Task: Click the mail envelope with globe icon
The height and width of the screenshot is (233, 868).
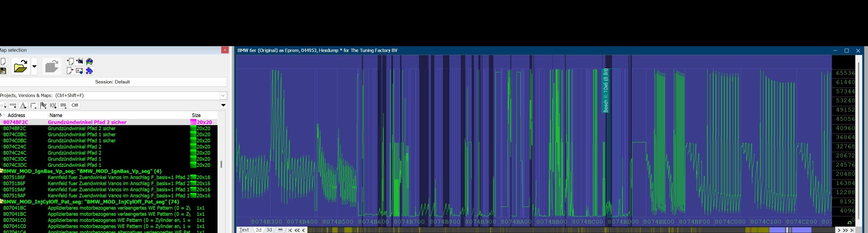Action: click(x=80, y=71)
